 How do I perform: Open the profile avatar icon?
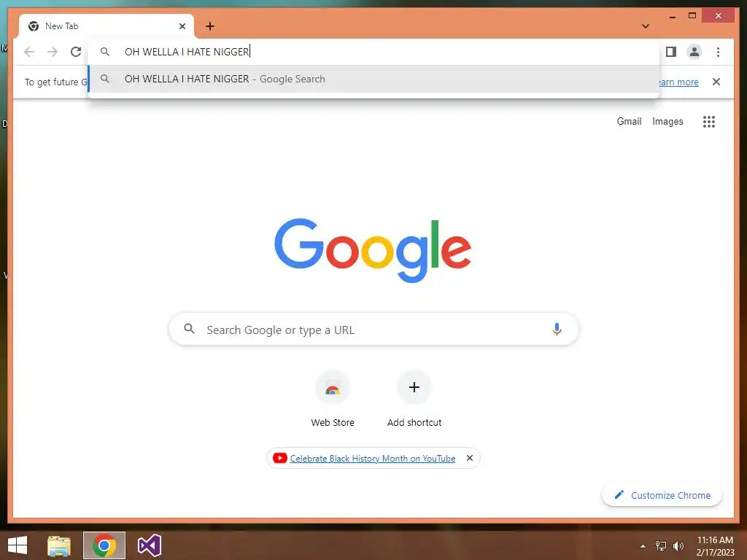click(694, 52)
